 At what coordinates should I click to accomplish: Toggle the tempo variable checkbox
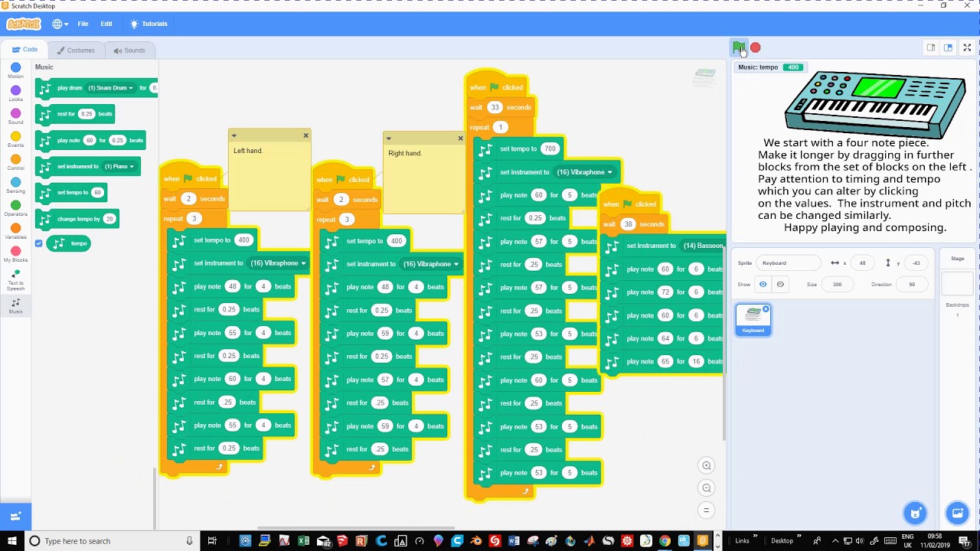(x=39, y=243)
